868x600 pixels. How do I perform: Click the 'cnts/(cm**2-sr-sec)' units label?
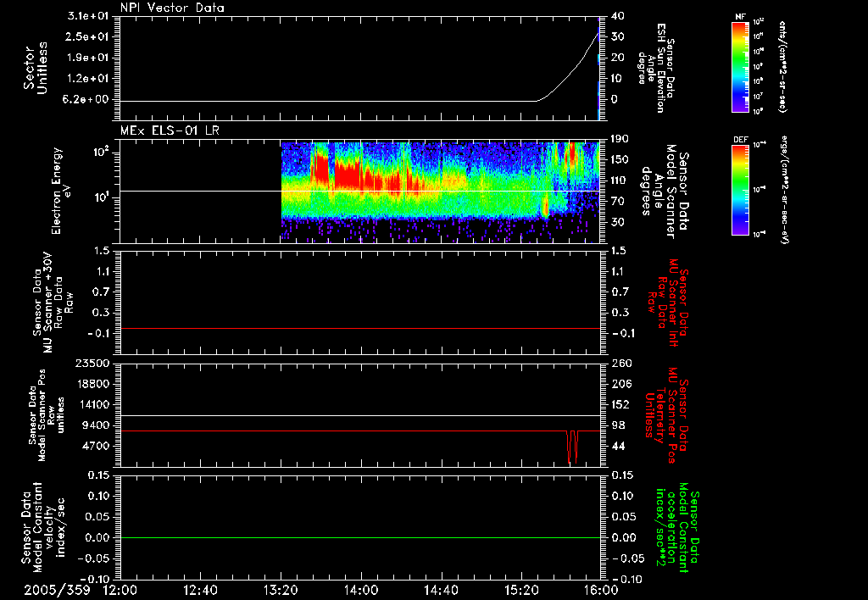click(x=782, y=67)
